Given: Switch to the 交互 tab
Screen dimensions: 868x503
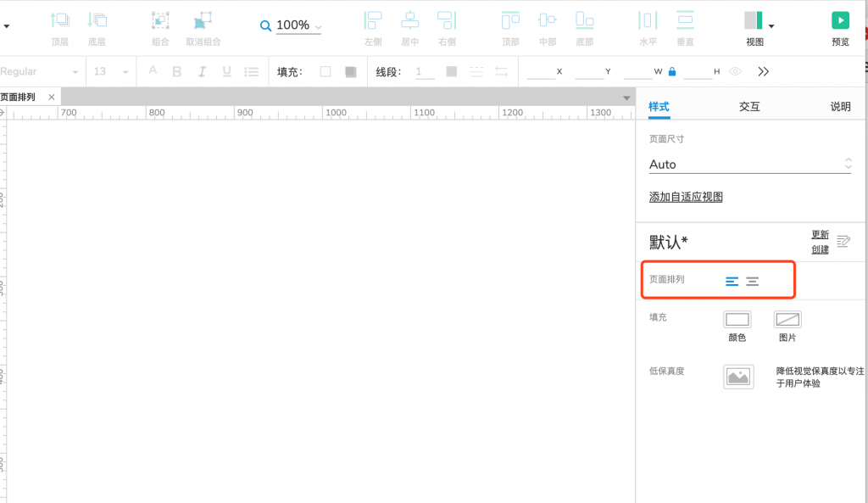Looking at the screenshot, I should click(x=748, y=107).
